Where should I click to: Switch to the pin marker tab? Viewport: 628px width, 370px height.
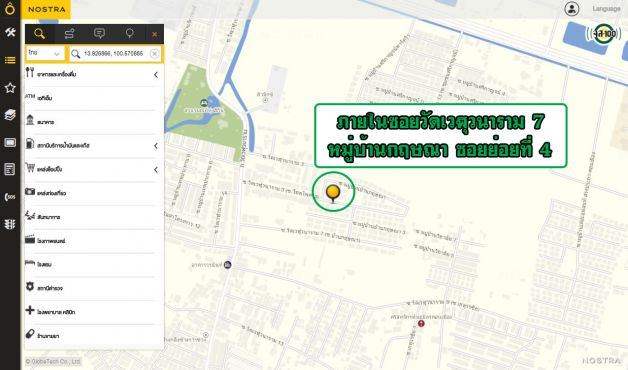point(129,34)
